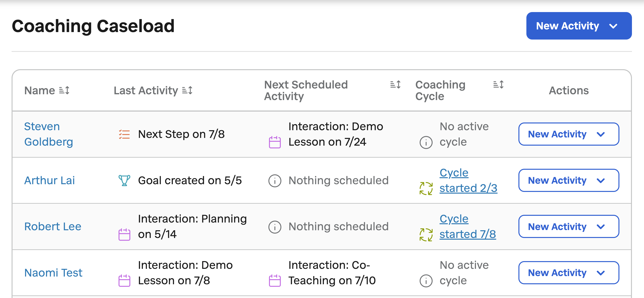This screenshot has height=298, width=644.
Task: Click calendar icon next to Co-Teaching on 7/10
Action: [x=275, y=280]
